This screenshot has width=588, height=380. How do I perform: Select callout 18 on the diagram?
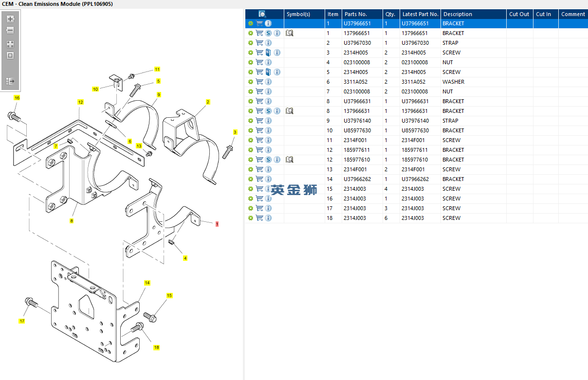coord(156,347)
